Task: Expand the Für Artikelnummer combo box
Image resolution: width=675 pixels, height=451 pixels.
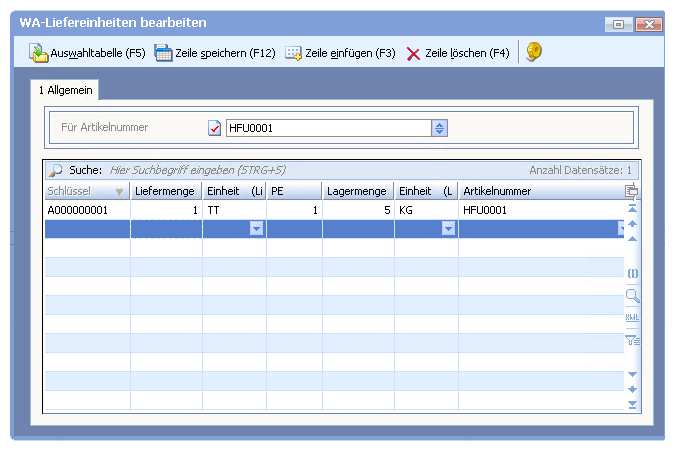Action: point(439,128)
